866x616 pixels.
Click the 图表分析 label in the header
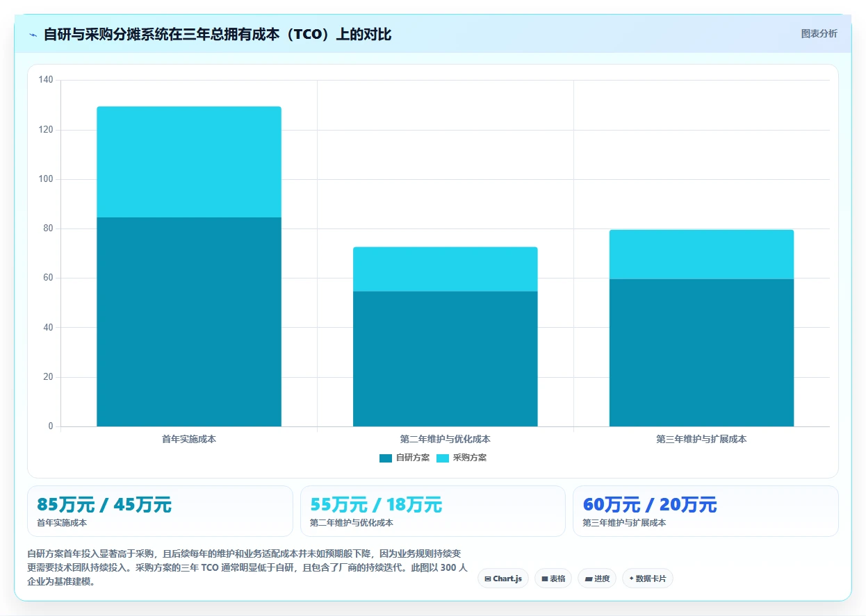click(x=819, y=33)
